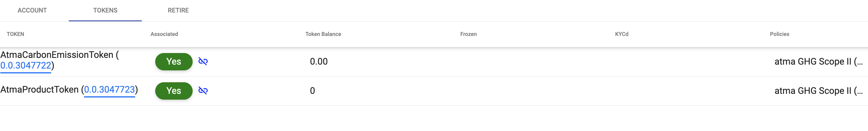
Task: Open token ID link 0.0.3047722
Action: (x=26, y=65)
